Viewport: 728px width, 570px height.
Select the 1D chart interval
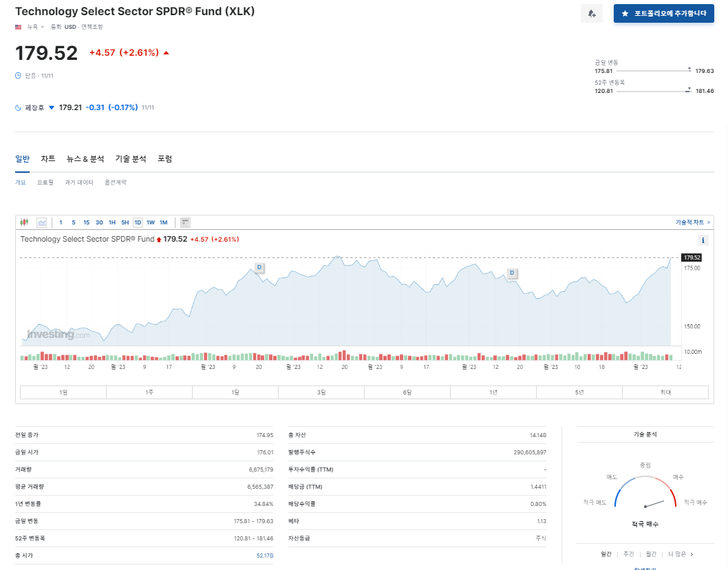[x=138, y=222]
